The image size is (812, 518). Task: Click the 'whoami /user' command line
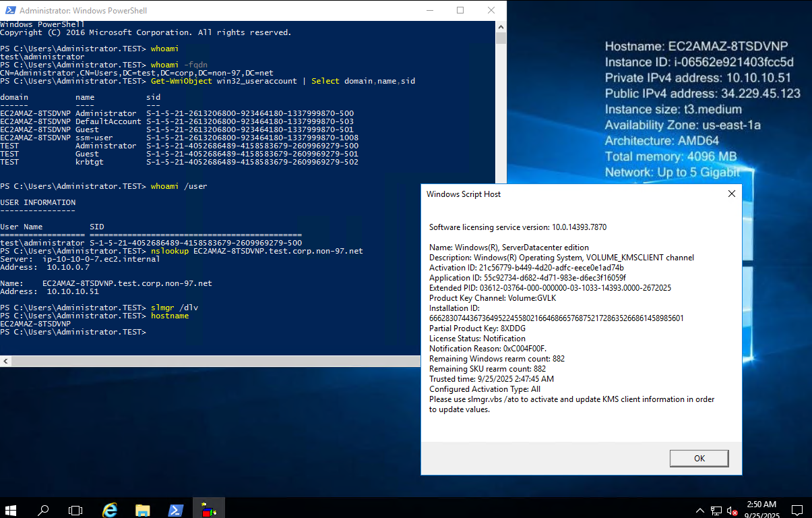[104, 186]
